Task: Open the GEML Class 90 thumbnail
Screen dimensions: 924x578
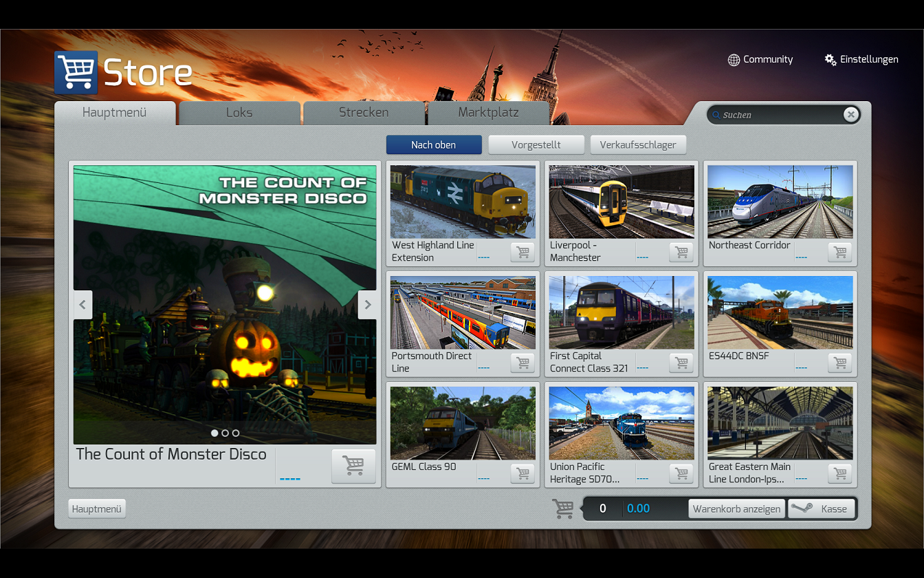Action: coord(463,423)
